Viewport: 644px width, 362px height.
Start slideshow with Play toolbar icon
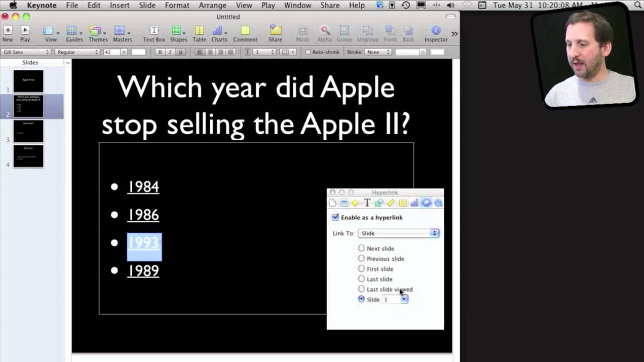pyautogui.click(x=25, y=34)
